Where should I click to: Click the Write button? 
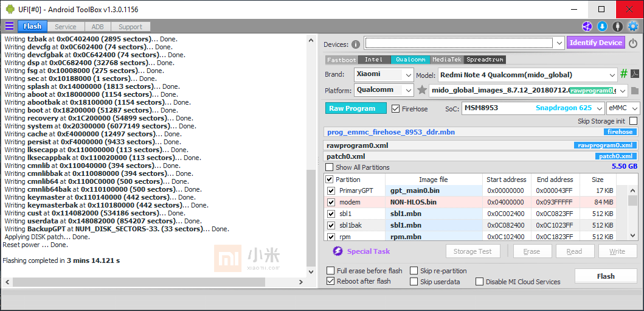[617, 251]
